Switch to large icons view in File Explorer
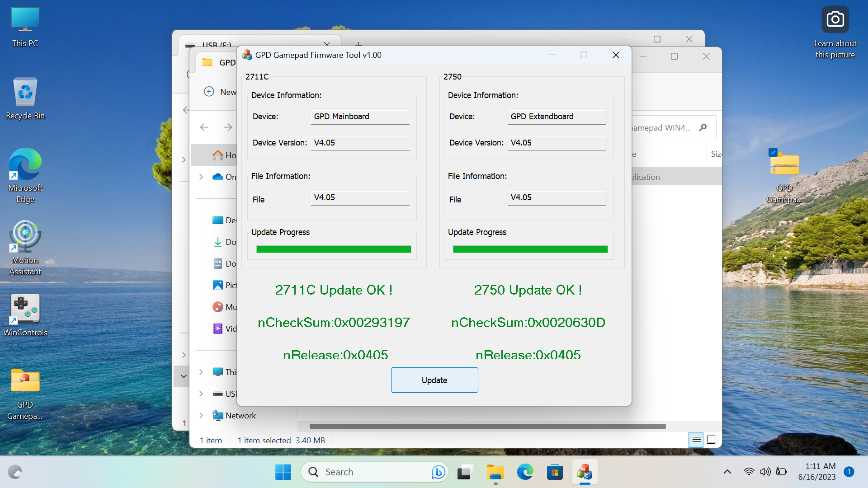 pos(711,440)
